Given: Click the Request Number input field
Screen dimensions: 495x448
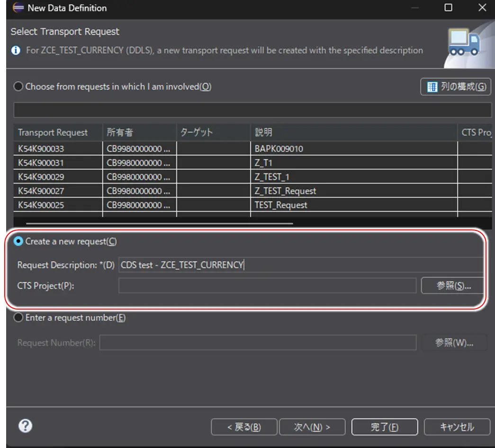Looking at the screenshot, I should pyautogui.click(x=258, y=342).
